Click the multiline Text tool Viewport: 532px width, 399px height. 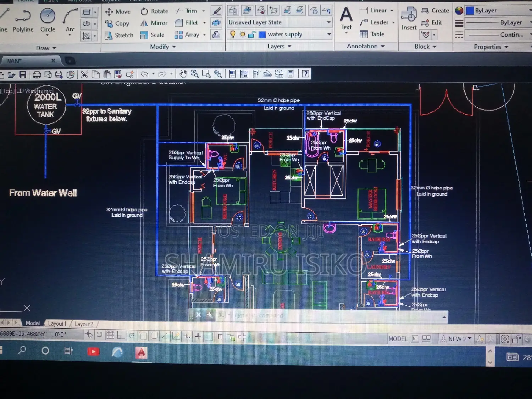tap(346, 18)
